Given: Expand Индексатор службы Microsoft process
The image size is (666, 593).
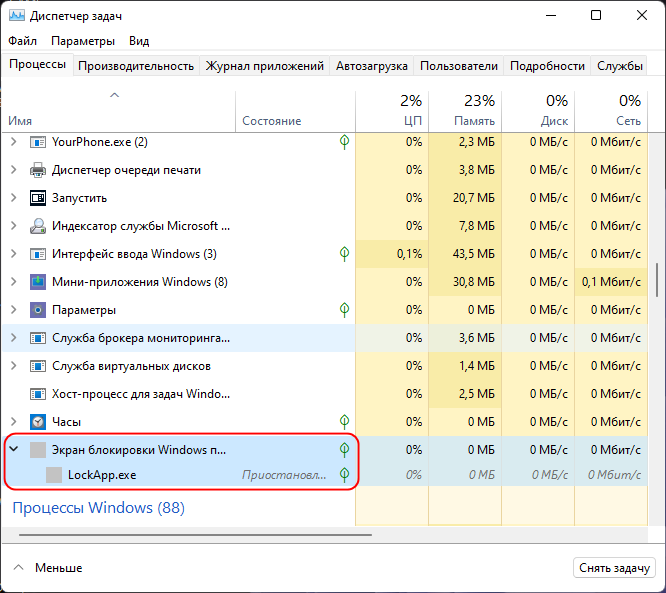Looking at the screenshot, I should click(14, 226).
